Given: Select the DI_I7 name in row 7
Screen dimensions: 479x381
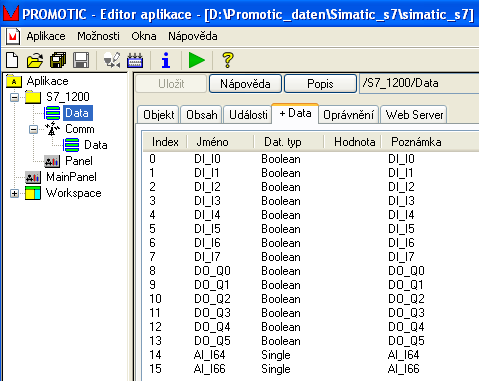Looking at the screenshot, I should [207, 257].
